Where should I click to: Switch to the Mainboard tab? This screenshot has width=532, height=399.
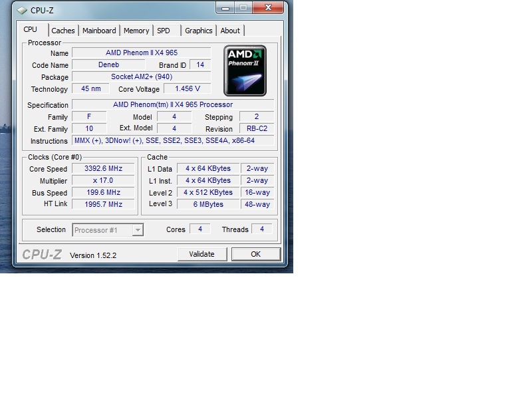[x=99, y=31]
